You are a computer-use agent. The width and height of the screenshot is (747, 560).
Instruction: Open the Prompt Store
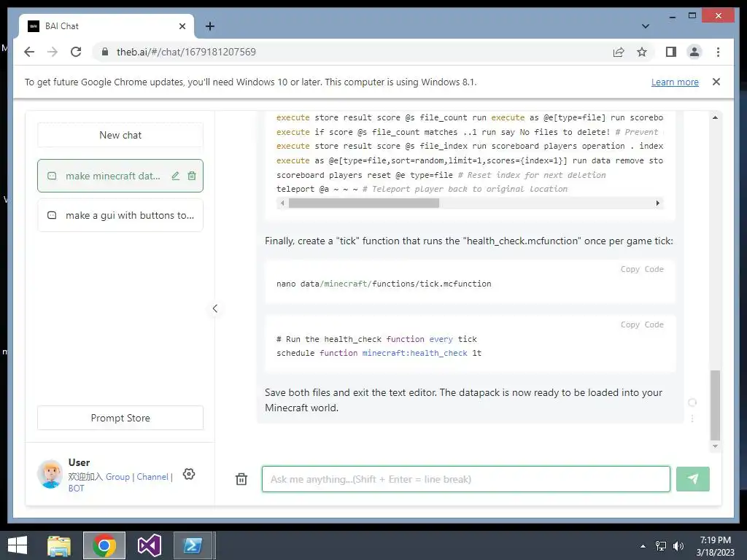120,418
